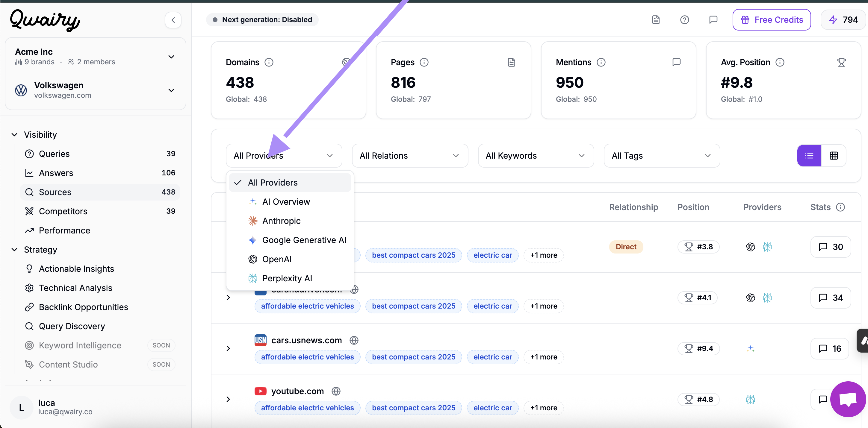
Task: Click OpenAI icon in the #3.8 row
Action: pos(750,247)
